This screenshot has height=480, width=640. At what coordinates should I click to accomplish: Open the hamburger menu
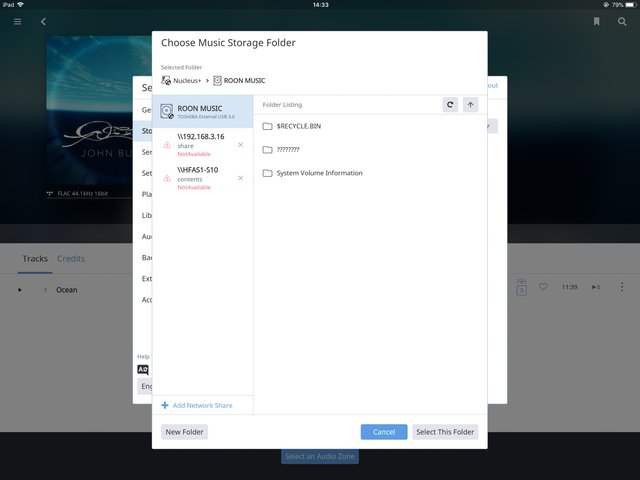pos(17,21)
